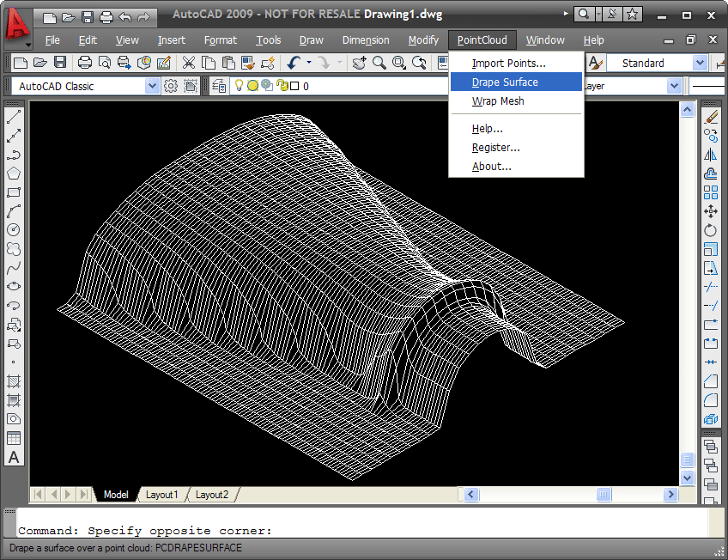
Task: Click the Move tool
Action: (711, 211)
